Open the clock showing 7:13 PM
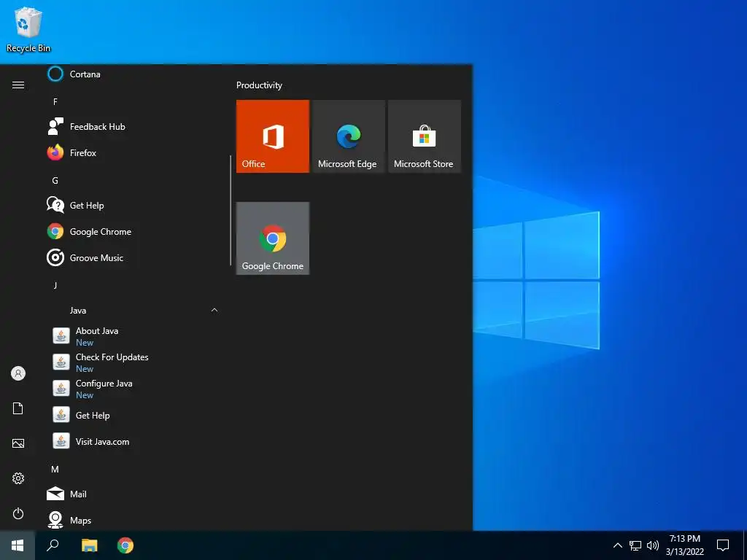747x560 pixels. tap(684, 545)
